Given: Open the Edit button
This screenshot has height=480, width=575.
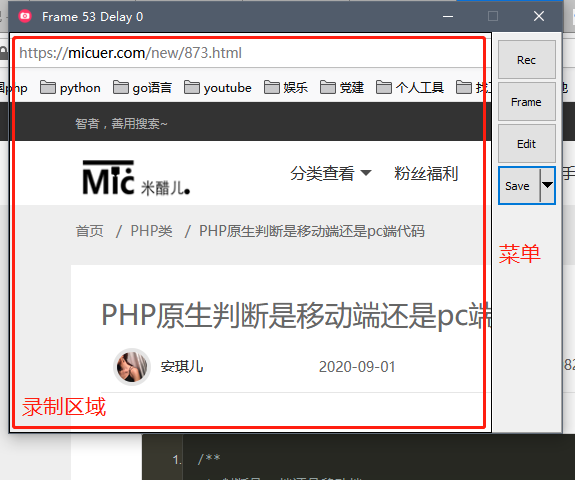Looking at the screenshot, I should [x=527, y=144].
